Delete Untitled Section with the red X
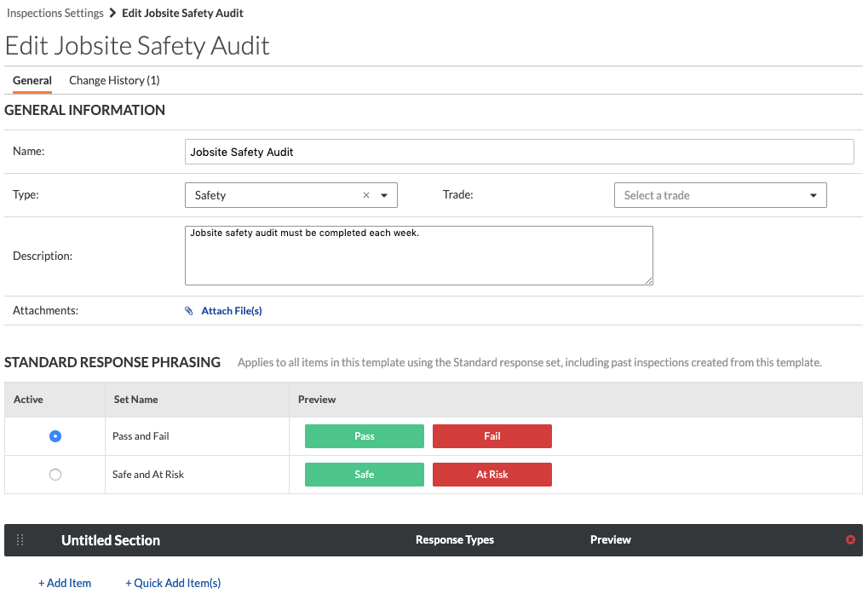The image size is (868, 599). coord(850,539)
